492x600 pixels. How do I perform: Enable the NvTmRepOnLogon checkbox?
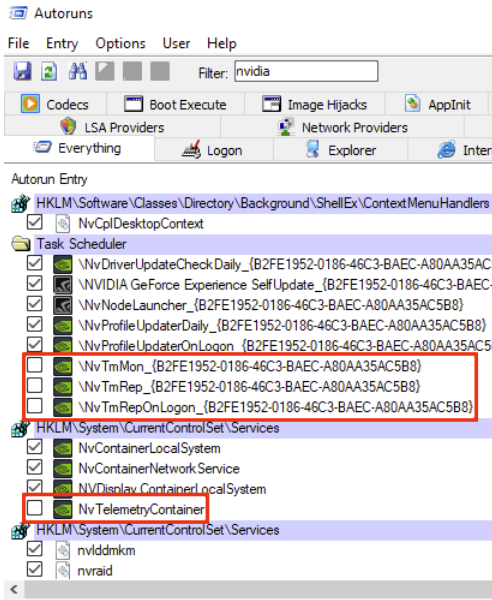pyautogui.click(x=34, y=406)
